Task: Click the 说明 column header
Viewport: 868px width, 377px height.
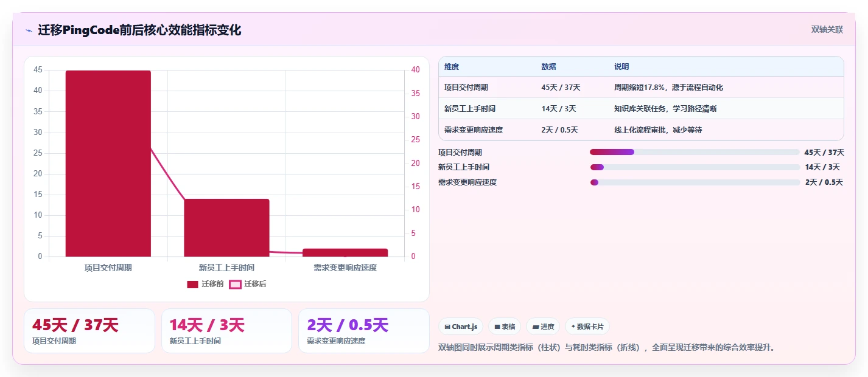Action: tap(621, 67)
